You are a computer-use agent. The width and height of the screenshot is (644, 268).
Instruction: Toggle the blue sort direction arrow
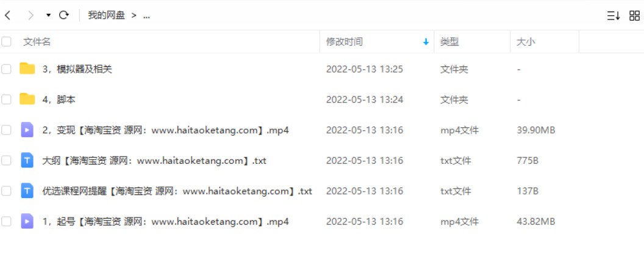(426, 41)
